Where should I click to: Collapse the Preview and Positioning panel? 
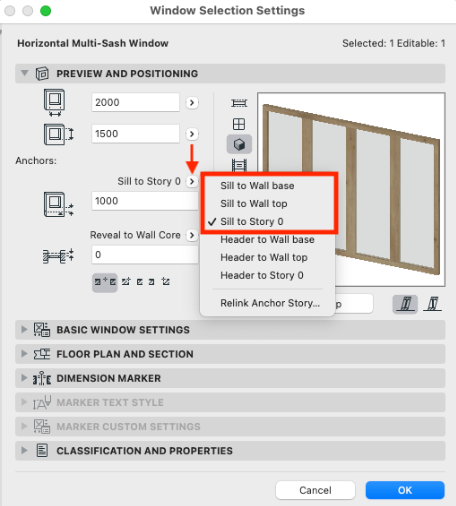click(x=24, y=73)
